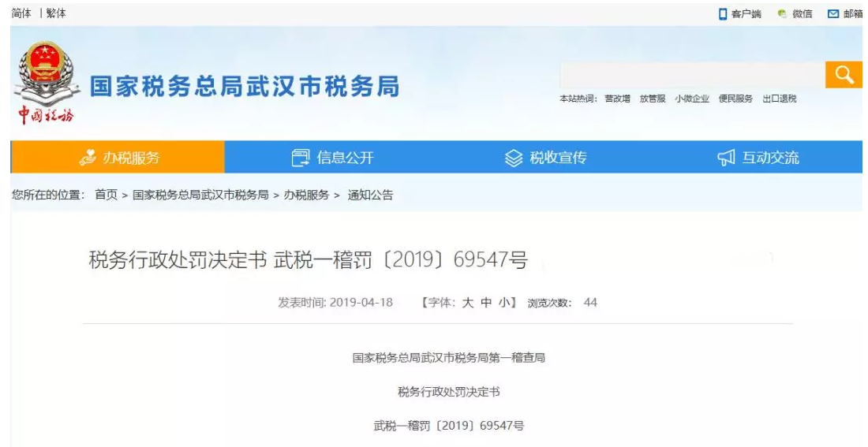
Task: Switch to 简体 simplified Chinese
Action: pos(21,13)
